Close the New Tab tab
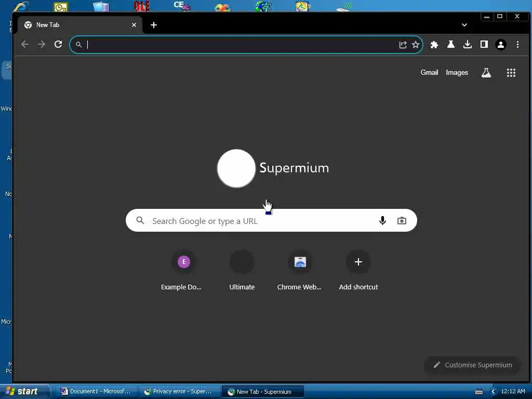Screen dimensions: 532x399 pos(134,25)
